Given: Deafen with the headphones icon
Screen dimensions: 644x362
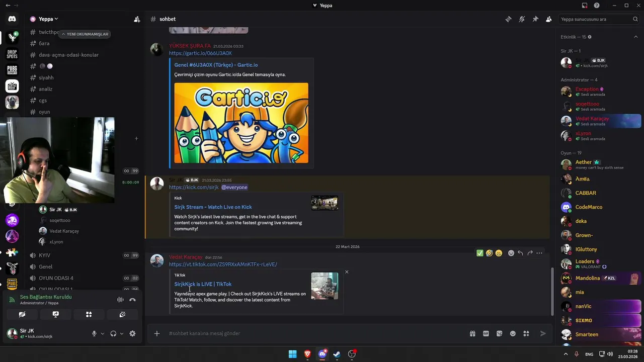Looking at the screenshot, I should point(113,333).
